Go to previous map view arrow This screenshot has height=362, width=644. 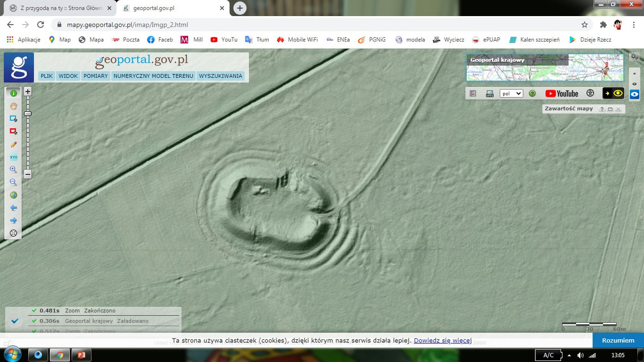(14, 208)
